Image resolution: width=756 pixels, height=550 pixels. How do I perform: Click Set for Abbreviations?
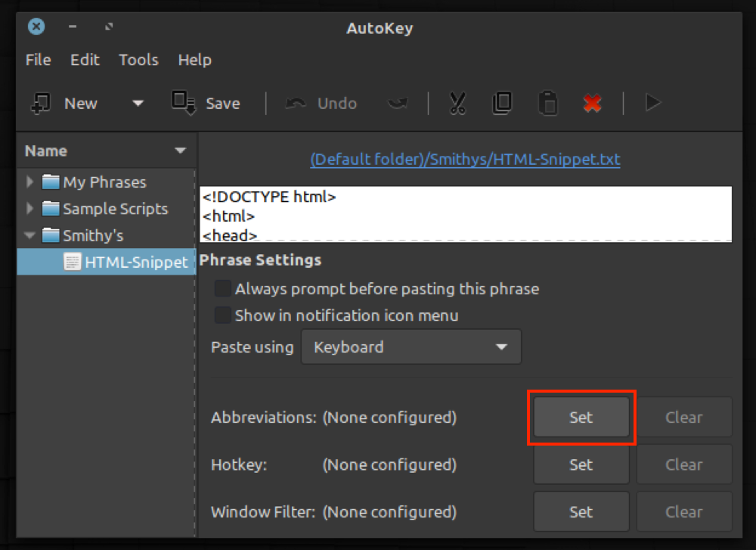[x=581, y=418]
